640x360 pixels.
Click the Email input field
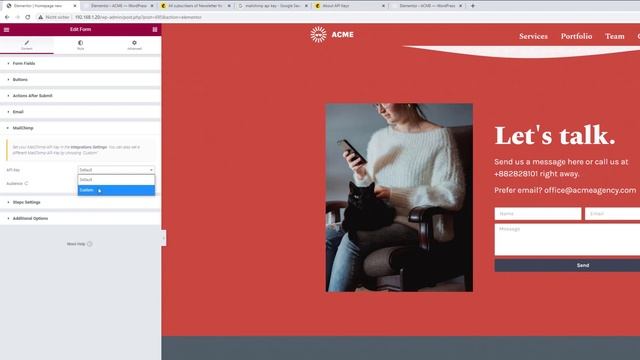pos(612,213)
